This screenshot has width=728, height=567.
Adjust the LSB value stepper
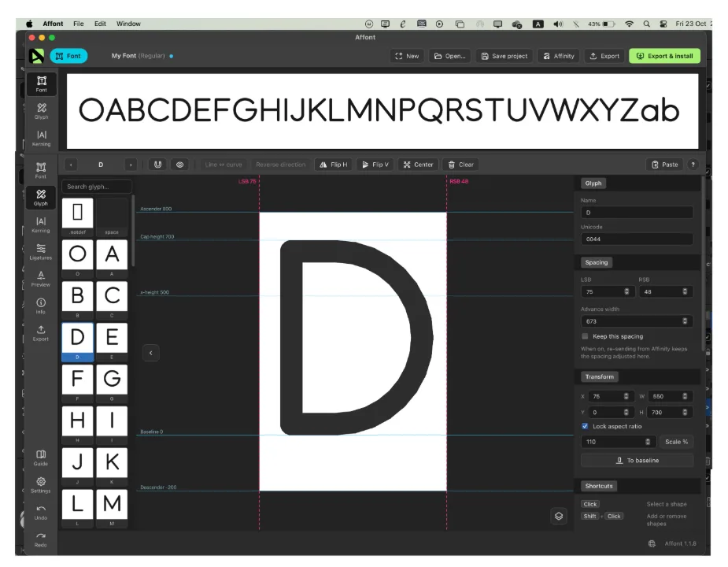[626, 291]
